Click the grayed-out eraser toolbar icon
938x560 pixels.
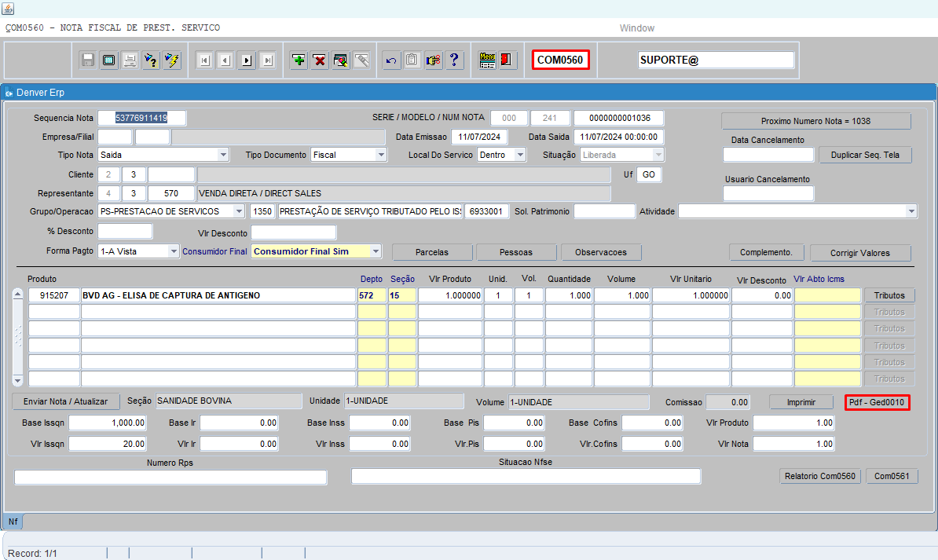point(361,60)
